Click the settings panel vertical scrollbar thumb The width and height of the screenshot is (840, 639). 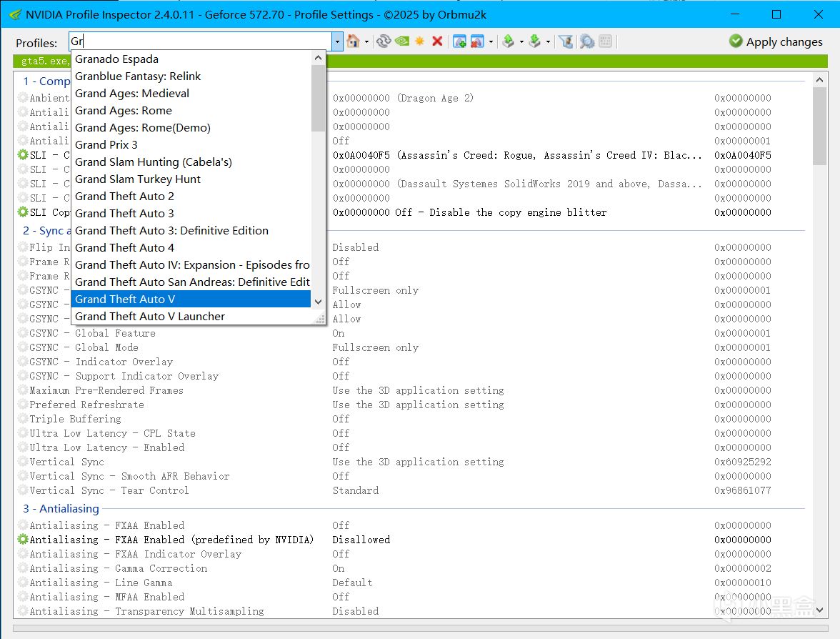pos(819,126)
